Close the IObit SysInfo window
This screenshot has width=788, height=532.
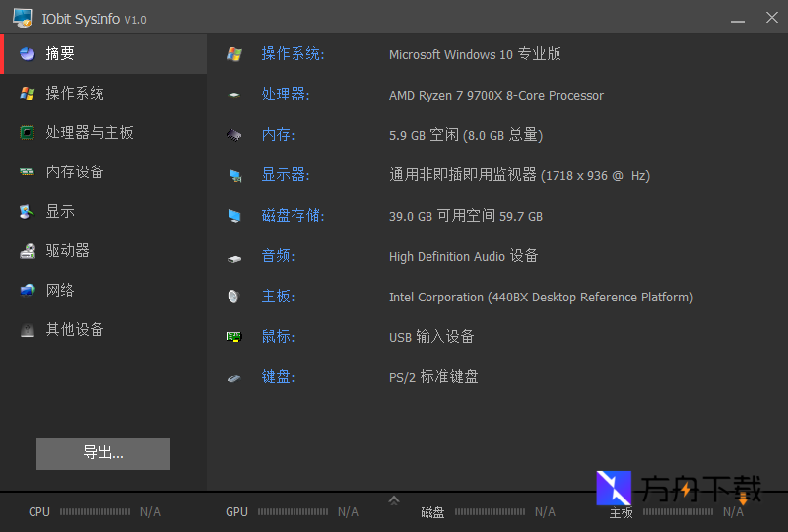coord(772,18)
